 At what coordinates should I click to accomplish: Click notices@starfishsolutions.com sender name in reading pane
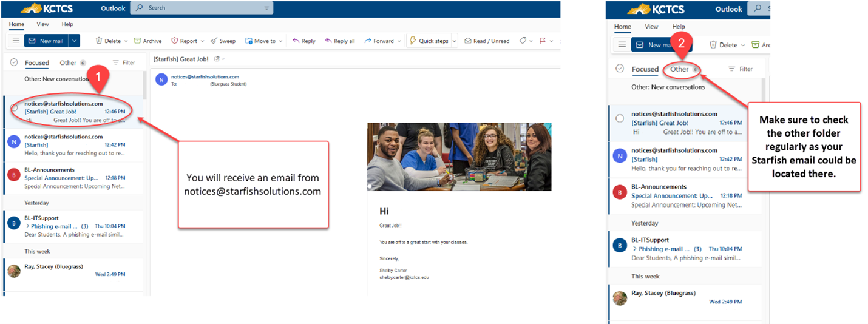[205, 77]
